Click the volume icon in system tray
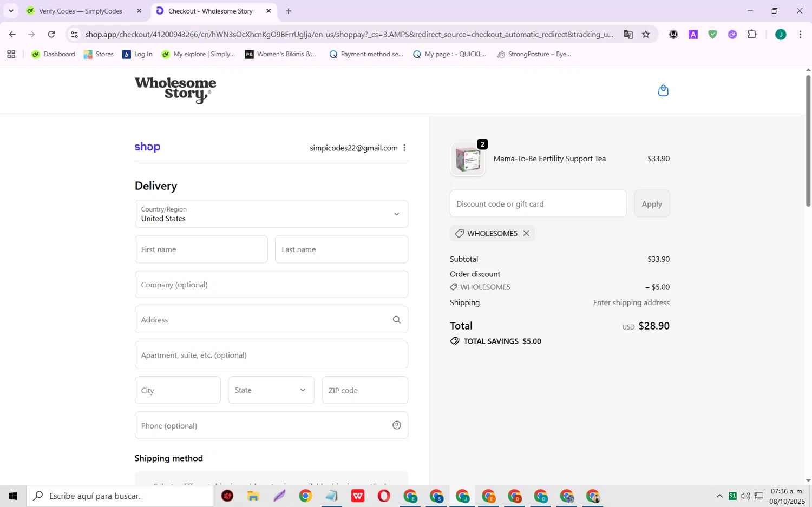 745,496
